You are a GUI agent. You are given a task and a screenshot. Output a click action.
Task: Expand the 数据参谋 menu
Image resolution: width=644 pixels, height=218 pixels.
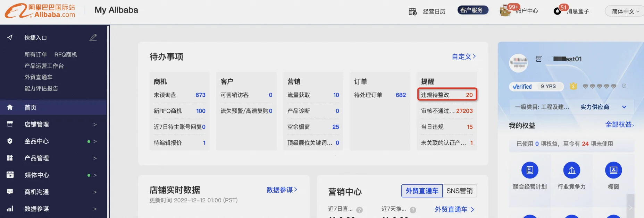95,209
